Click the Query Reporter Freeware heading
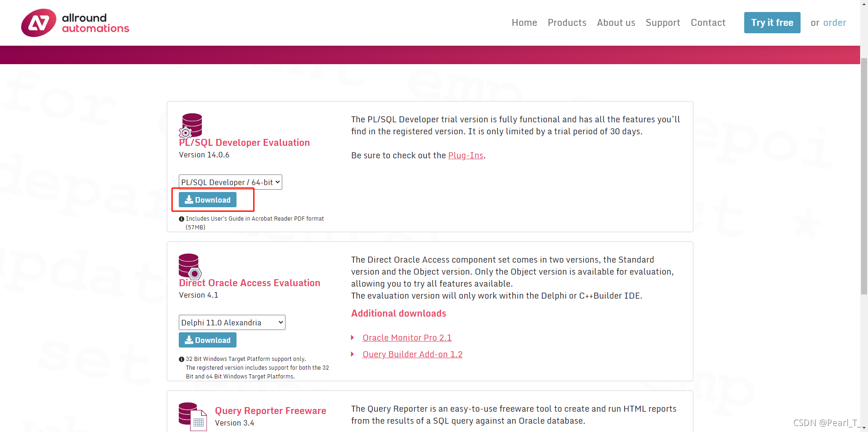The width and height of the screenshot is (868, 432). (x=270, y=411)
